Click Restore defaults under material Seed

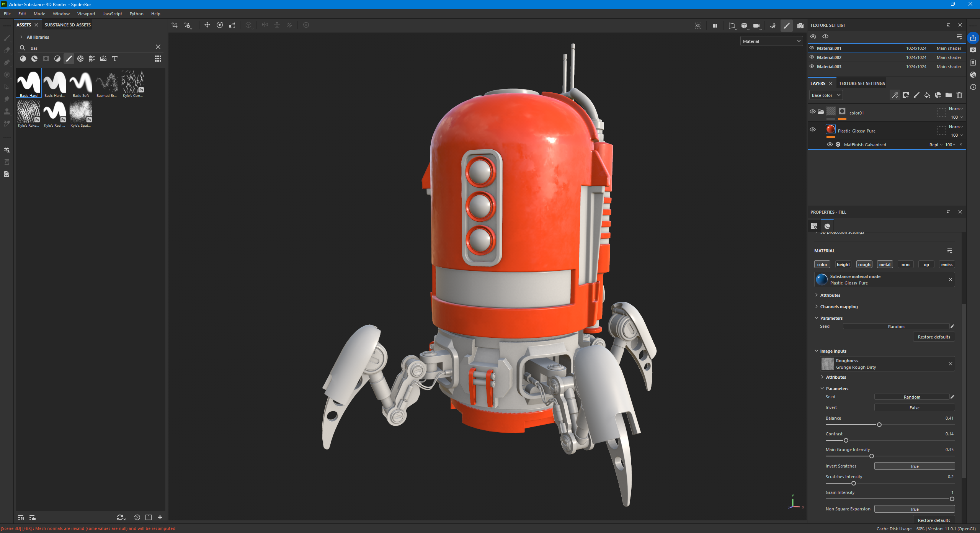[x=934, y=337]
